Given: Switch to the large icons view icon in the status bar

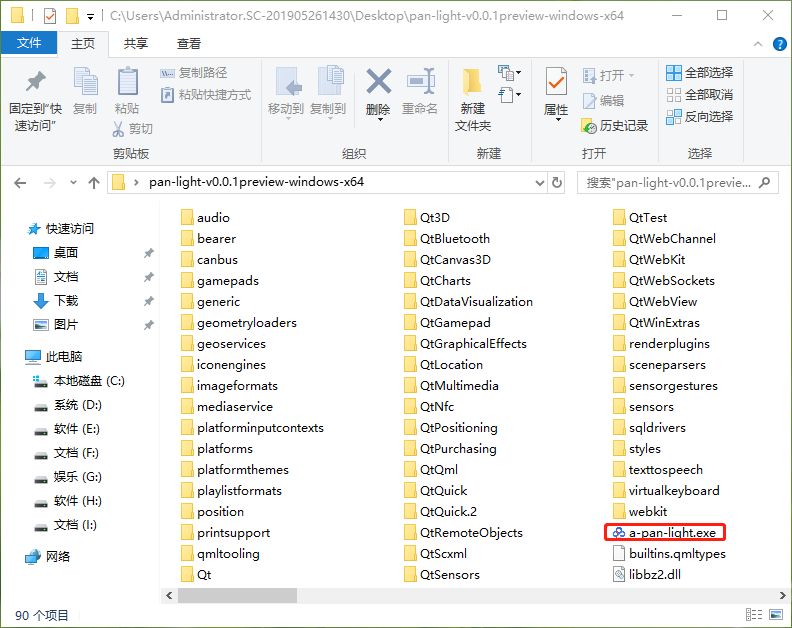Looking at the screenshot, I should [775, 614].
